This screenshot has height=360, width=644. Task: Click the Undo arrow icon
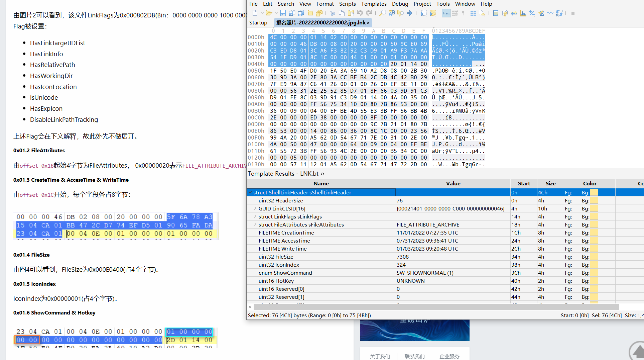(x=360, y=13)
